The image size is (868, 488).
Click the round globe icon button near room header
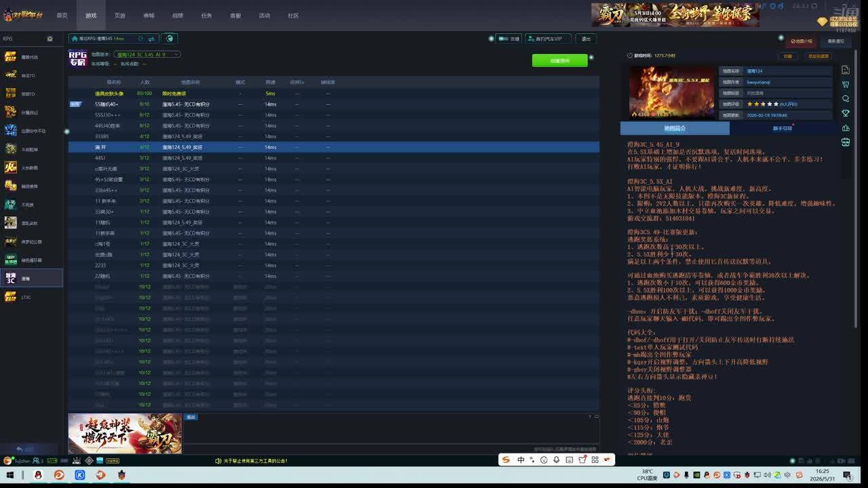point(170,39)
